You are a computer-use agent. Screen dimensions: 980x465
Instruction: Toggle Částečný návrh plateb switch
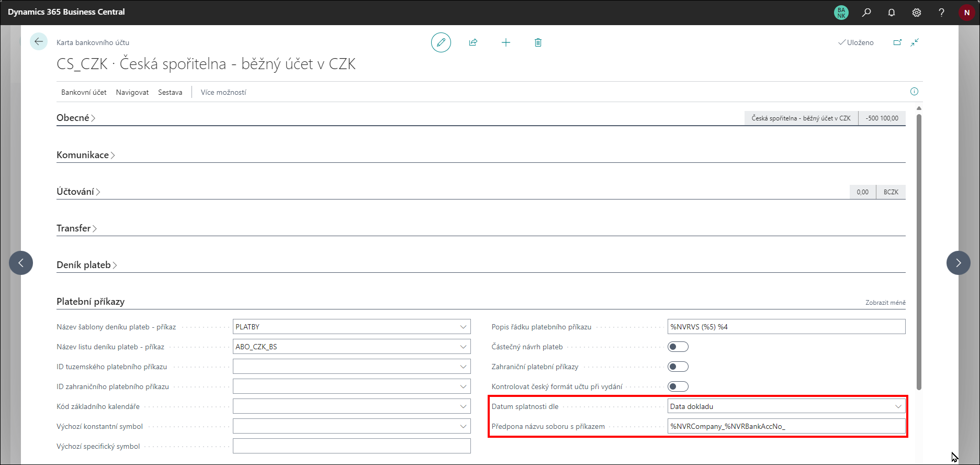tap(678, 347)
